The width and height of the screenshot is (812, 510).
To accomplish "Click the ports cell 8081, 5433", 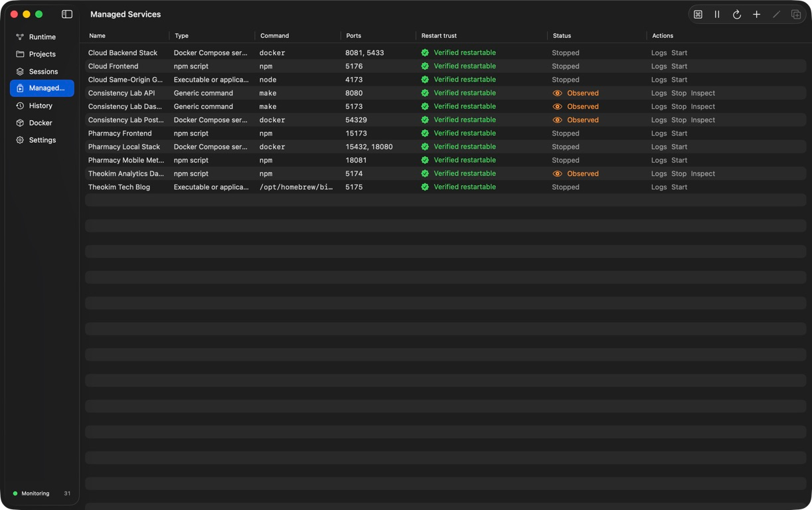I will (365, 52).
